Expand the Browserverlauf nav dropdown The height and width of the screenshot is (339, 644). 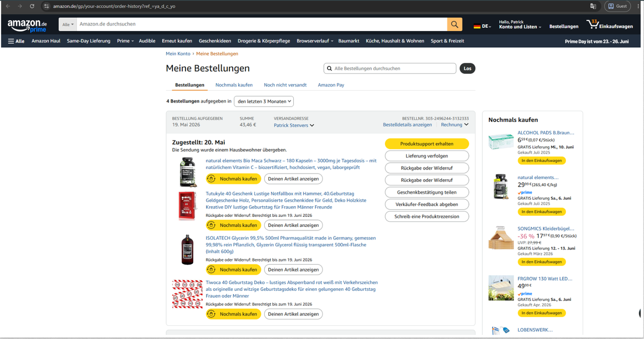coord(315,41)
